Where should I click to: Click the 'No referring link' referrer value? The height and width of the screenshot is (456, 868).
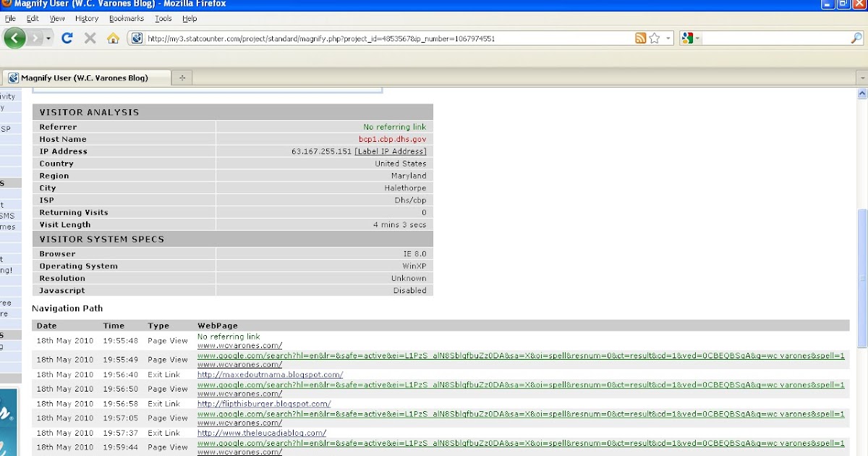pos(395,127)
